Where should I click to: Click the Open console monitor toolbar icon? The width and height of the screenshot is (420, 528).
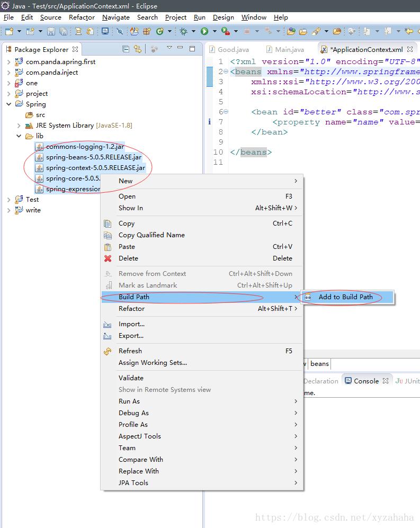coord(105,31)
